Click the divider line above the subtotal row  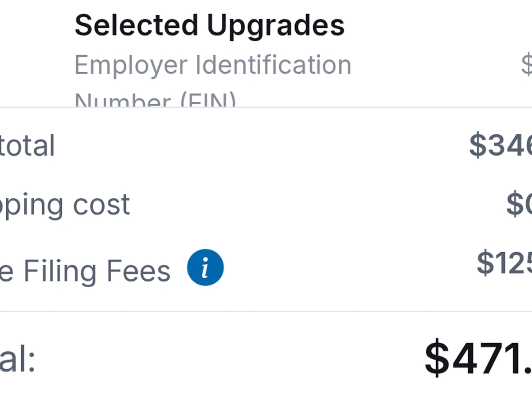pyautogui.click(x=266, y=107)
